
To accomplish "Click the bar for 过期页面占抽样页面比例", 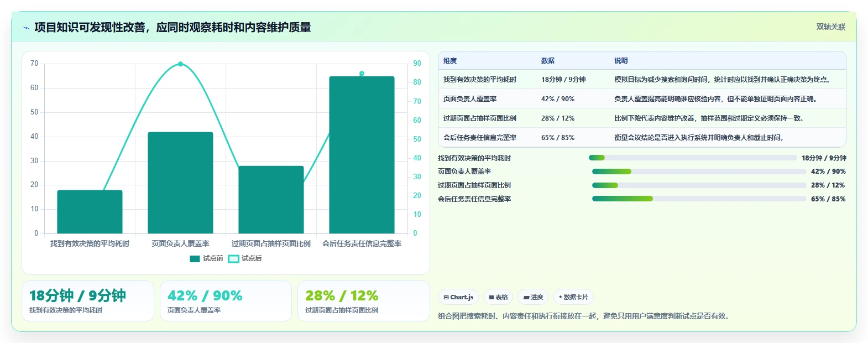I will pyautogui.click(x=271, y=200).
